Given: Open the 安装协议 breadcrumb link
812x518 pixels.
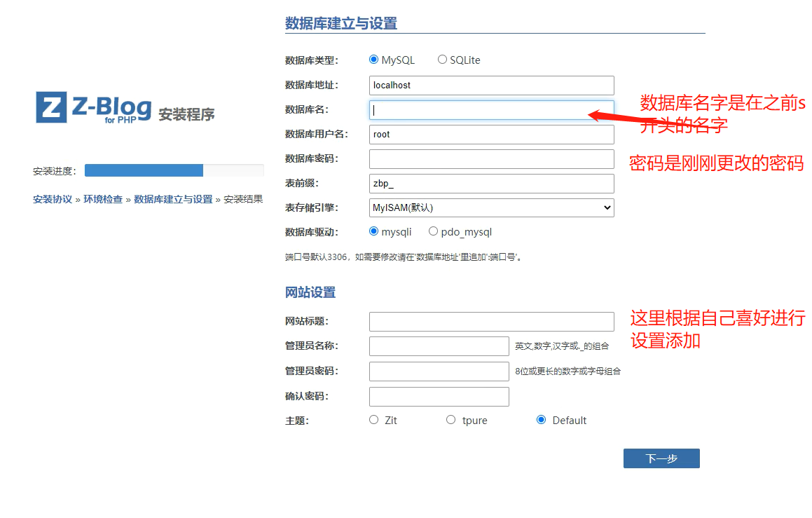Looking at the screenshot, I should (x=51, y=199).
